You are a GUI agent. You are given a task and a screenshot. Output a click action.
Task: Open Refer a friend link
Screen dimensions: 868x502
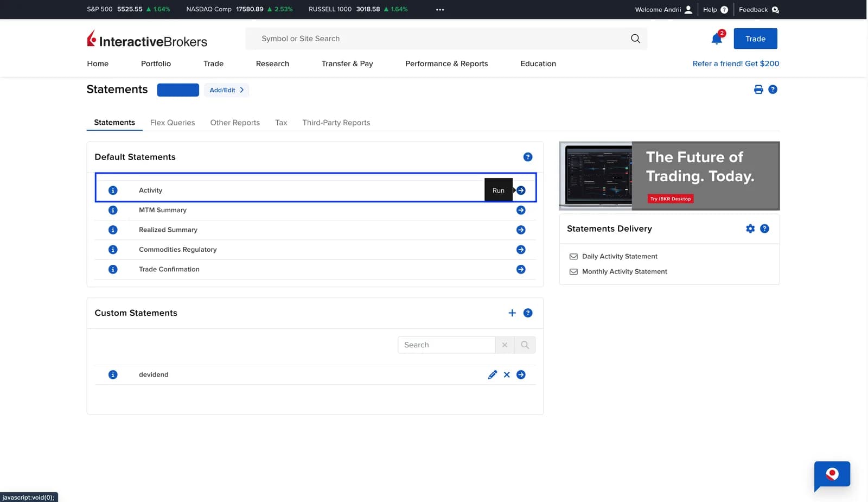736,63
